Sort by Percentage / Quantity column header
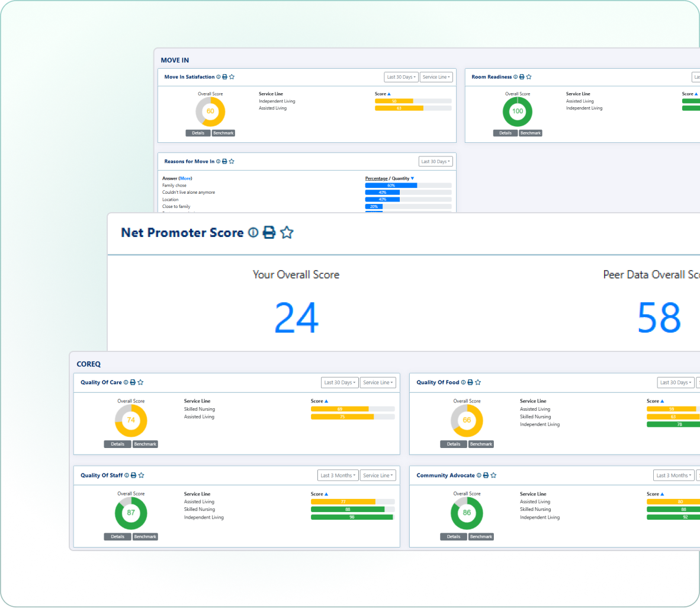This screenshot has width=700, height=608. tap(389, 178)
